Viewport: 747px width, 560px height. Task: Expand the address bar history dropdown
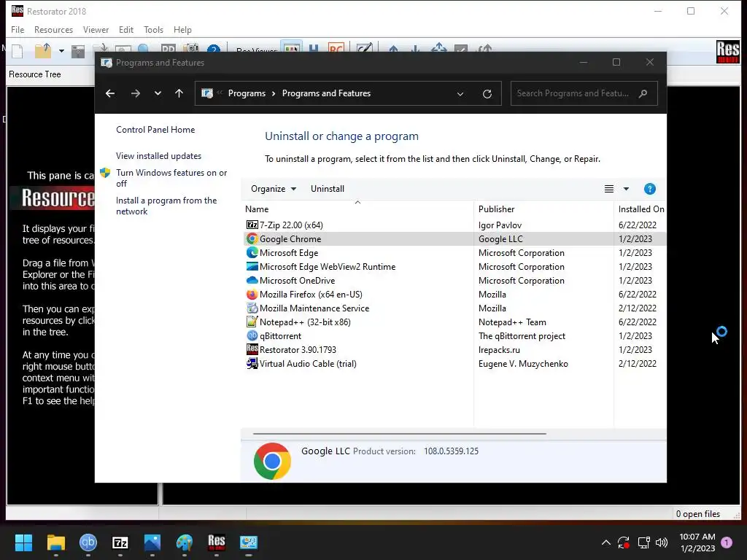pos(460,94)
